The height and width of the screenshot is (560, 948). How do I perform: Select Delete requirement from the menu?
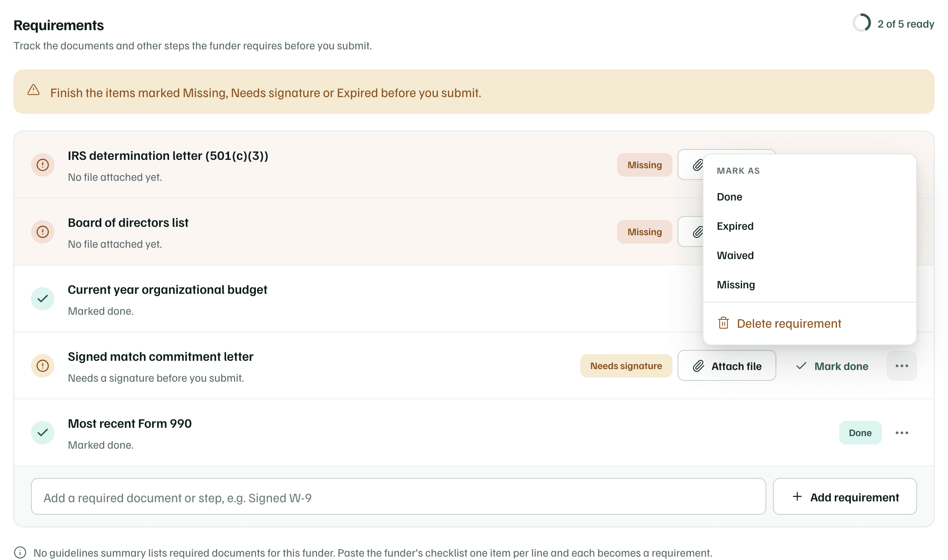tap(810, 324)
